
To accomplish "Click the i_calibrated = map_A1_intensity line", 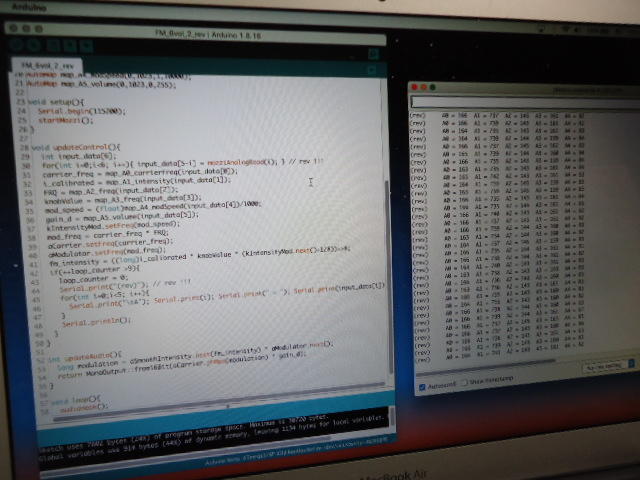I will coord(137,182).
